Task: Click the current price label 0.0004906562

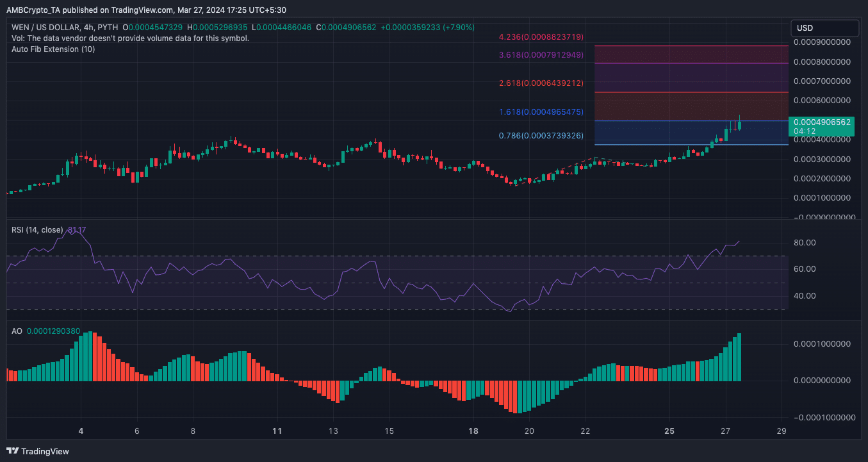Action: [x=822, y=122]
